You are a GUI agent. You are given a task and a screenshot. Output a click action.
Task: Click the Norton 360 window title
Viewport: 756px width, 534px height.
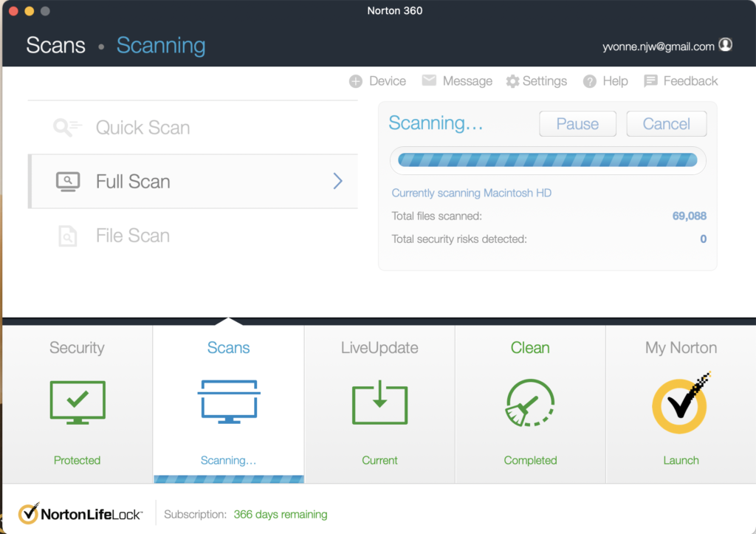394,10
